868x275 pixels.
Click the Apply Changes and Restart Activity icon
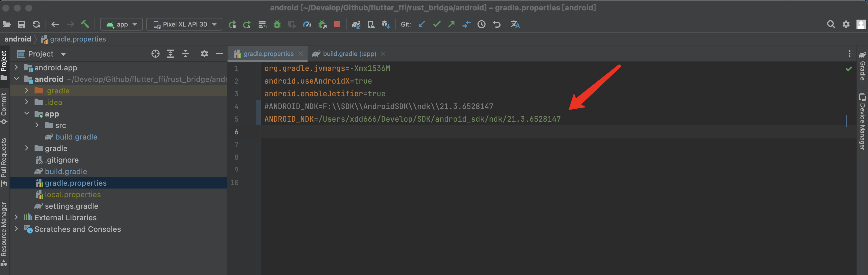click(247, 24)
